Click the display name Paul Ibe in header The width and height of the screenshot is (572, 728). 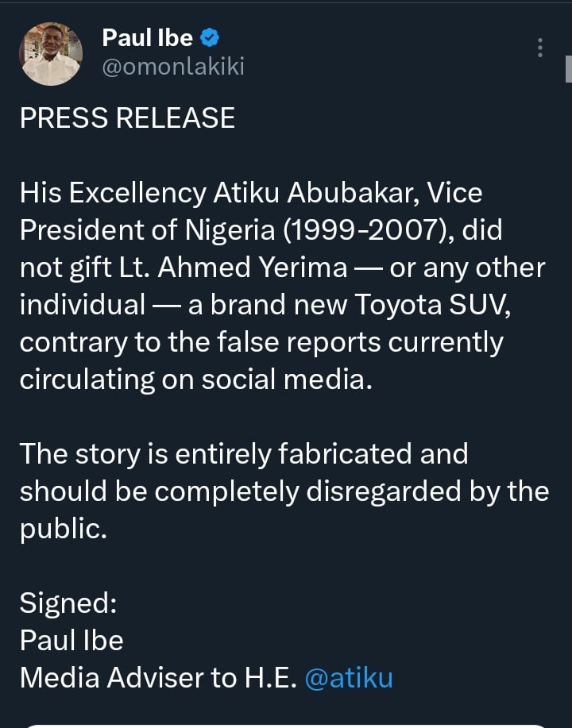[147, 37]
